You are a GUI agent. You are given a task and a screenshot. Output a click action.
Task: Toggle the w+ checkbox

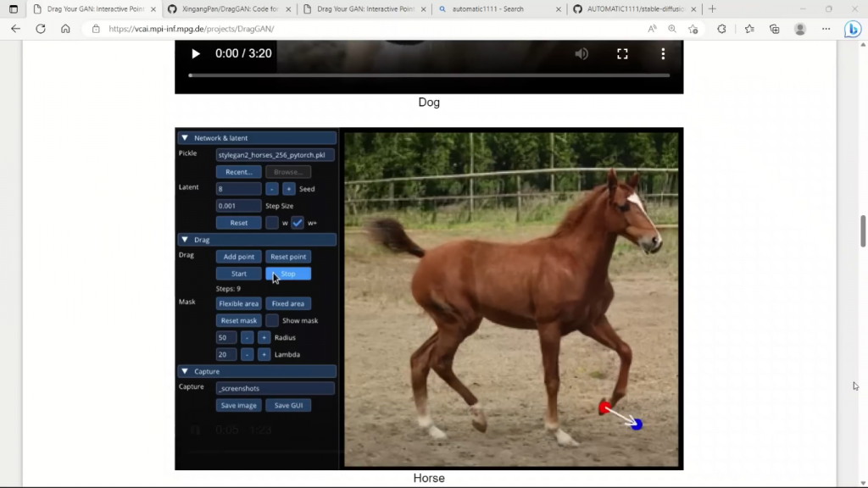click(x=298, y=223)
